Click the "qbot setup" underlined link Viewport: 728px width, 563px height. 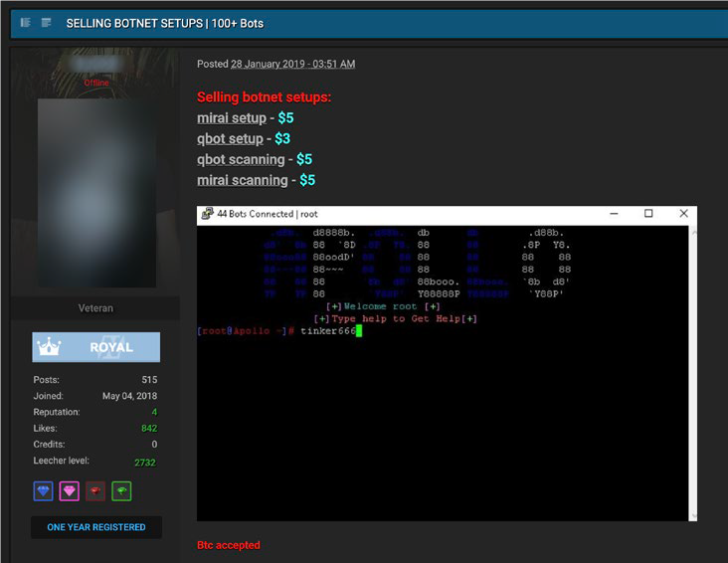(230, 139)
